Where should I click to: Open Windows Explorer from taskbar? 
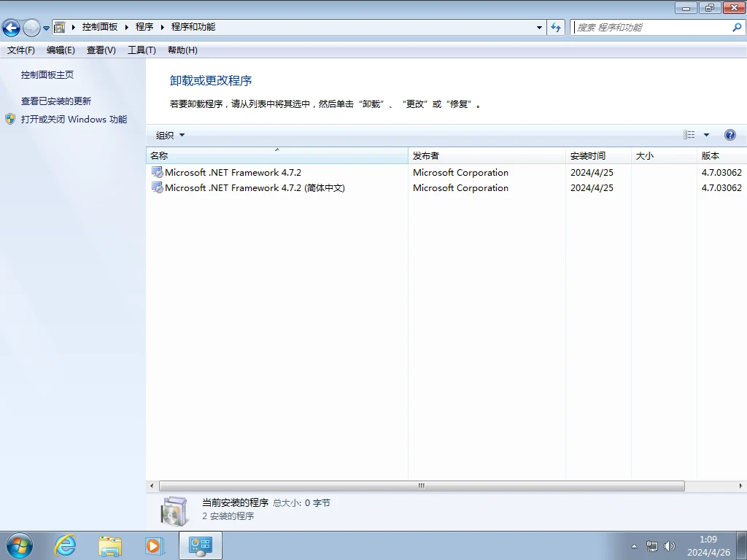point(110,545)
